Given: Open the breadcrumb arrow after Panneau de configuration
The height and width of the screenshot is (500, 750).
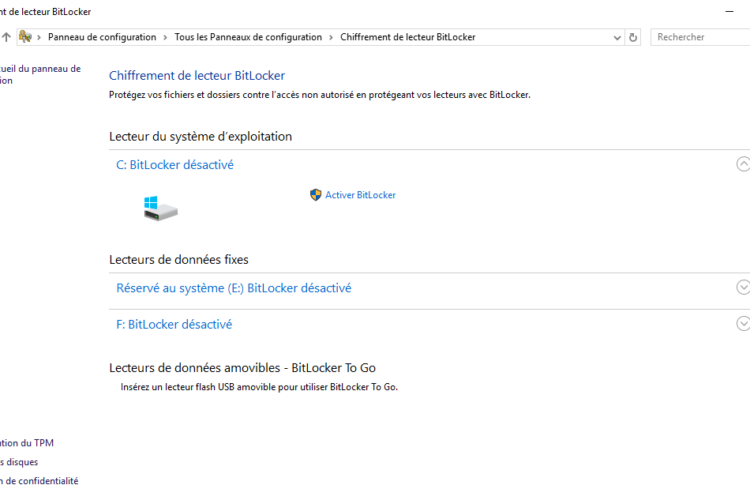Looking at the screenshot, I should point(165,37).
